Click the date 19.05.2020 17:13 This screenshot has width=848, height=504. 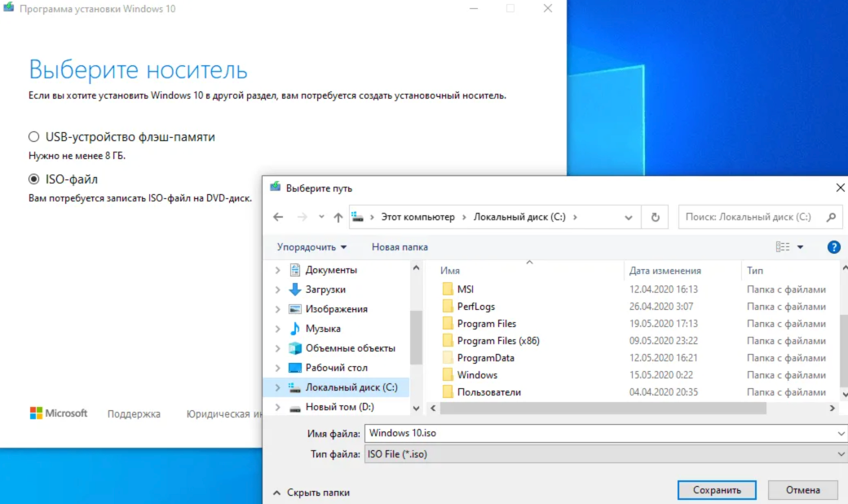click(664, 324)
